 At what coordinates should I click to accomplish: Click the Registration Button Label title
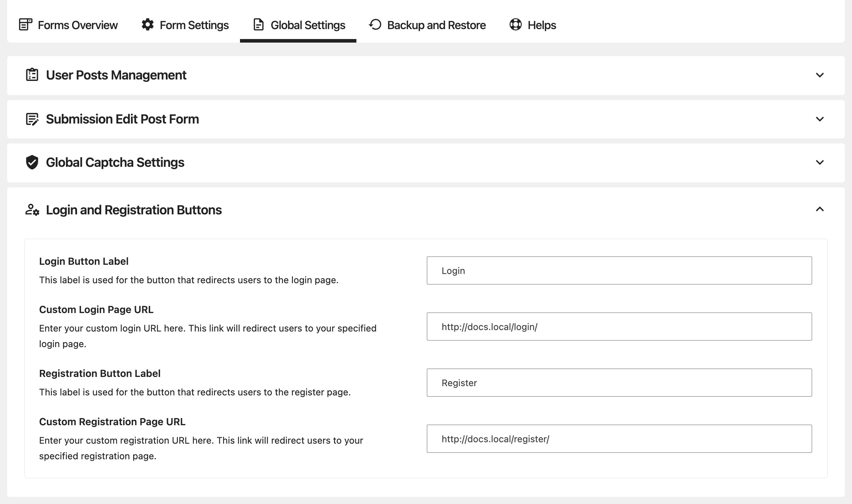click(100, 373)
